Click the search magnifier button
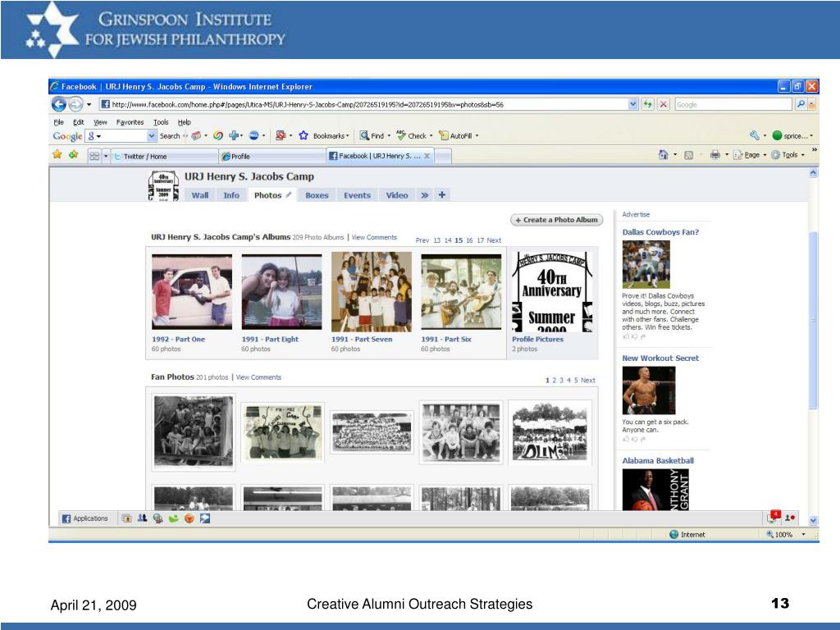Viewport: 840px width, 630px height. click(x=801, y=104)
